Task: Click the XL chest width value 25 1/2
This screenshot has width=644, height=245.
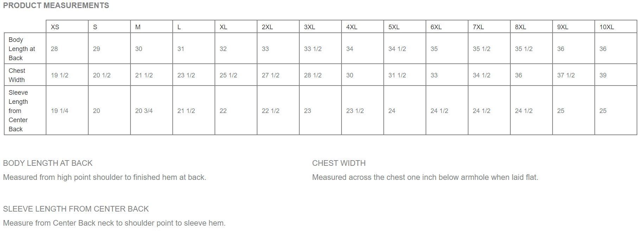Action: click(228, 75)
